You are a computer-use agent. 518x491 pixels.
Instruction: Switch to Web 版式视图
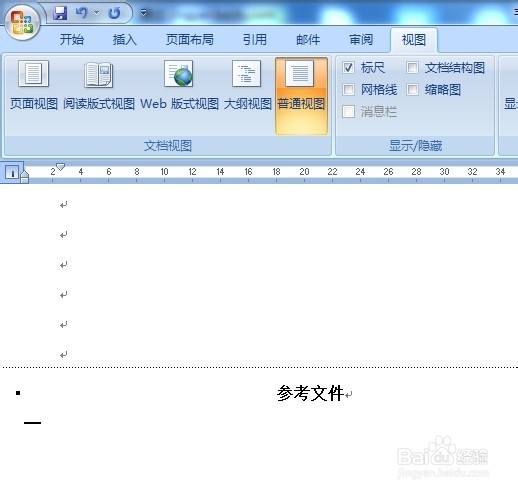pyautogui.click(x=179, y=85)
